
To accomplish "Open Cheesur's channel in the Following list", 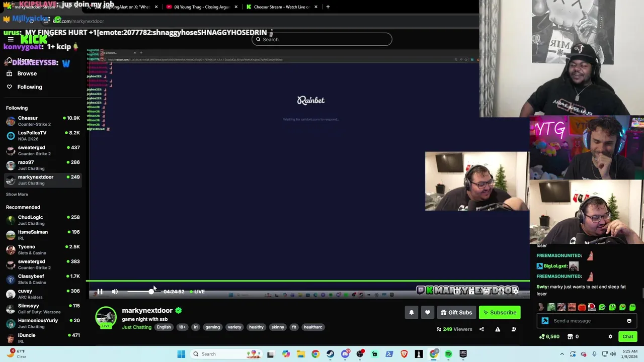I will [x=43, y=121].
